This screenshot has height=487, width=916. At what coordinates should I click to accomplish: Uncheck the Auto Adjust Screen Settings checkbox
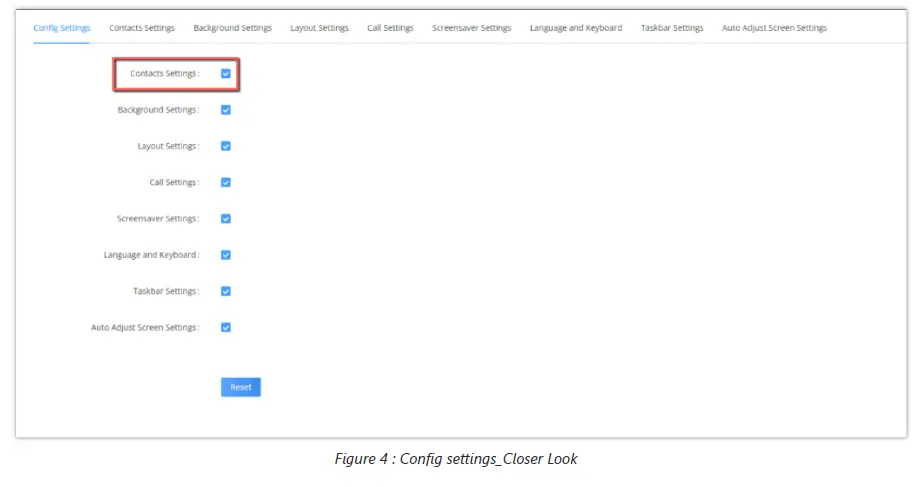pos(225,327)
